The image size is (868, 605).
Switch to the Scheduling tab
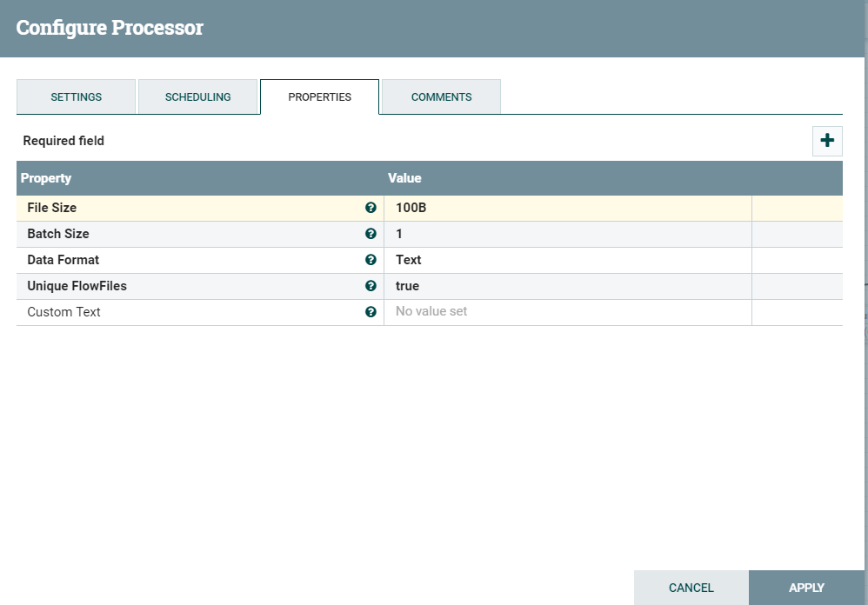[x=197, y=96]
